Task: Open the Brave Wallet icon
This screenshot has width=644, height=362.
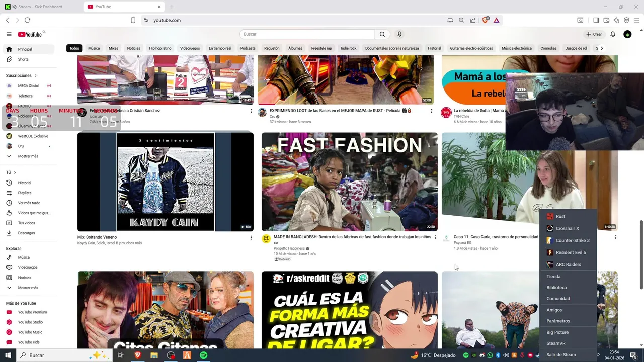Action: pyautogui.click(x=606, y=20)
